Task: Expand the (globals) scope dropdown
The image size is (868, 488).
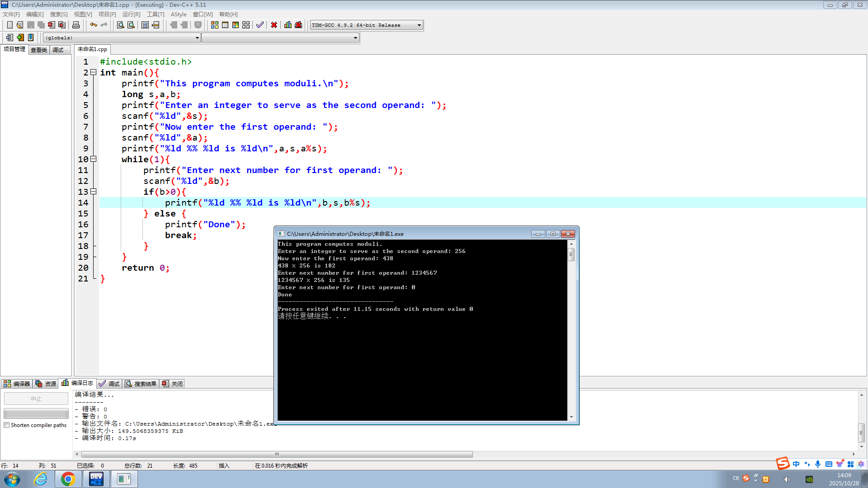Action: [x=197, y=38]
